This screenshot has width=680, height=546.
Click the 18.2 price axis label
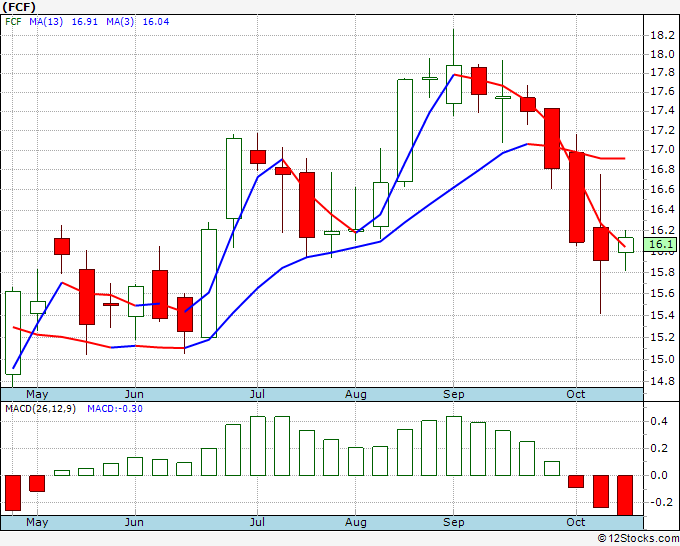tap(662, 35)
